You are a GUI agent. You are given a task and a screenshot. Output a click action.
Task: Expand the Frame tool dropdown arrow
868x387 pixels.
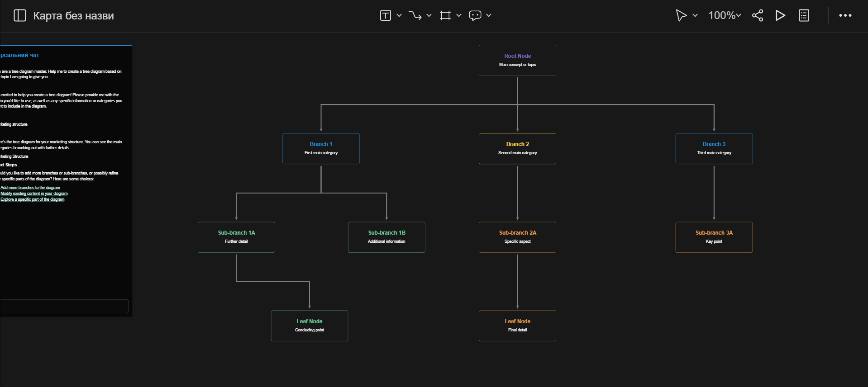point(459,15)
